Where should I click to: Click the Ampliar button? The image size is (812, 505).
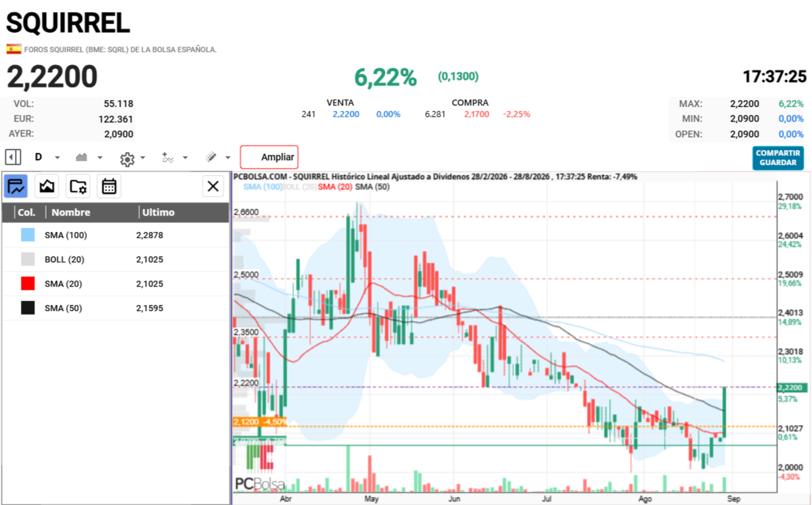[x=269, y=157]
